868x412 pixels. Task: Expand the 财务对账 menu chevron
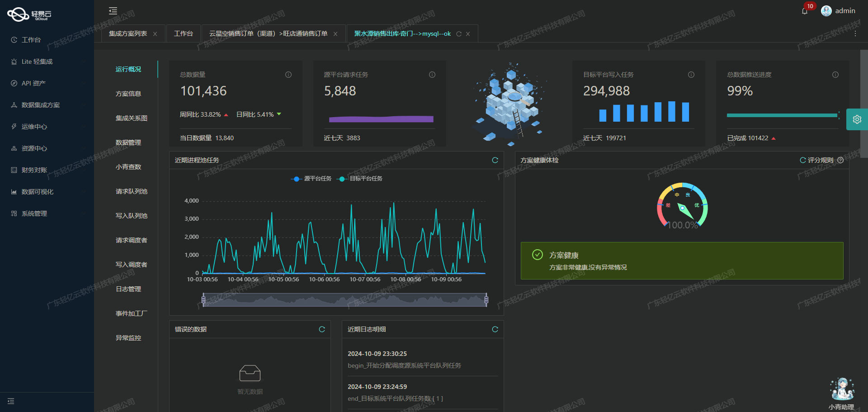click(84, 170)
